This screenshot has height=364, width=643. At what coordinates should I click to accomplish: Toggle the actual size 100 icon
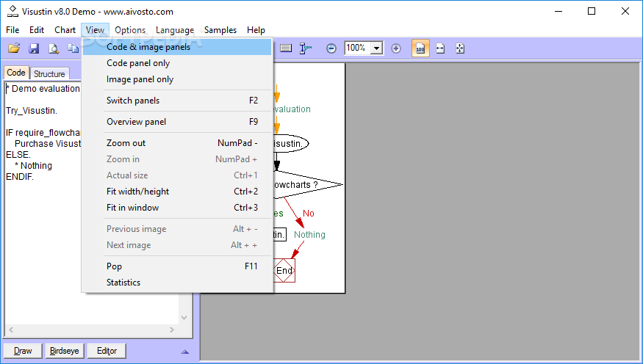coord(420,48)
